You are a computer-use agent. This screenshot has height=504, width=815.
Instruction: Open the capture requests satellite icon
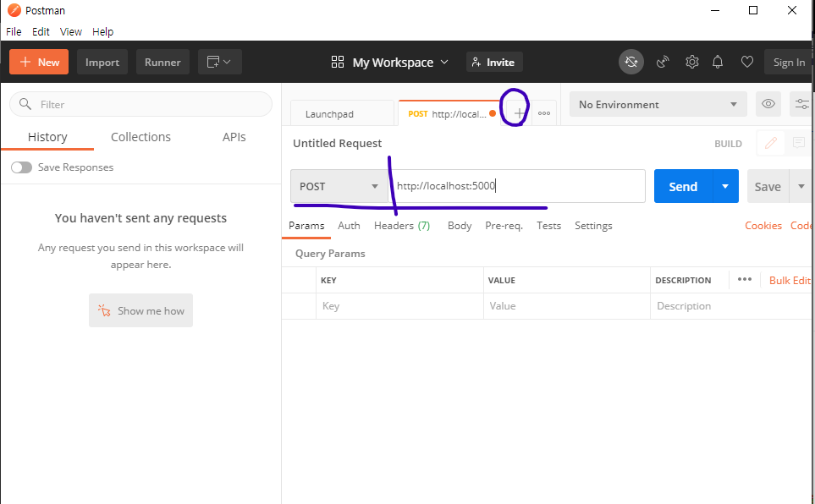pos(662,63)
